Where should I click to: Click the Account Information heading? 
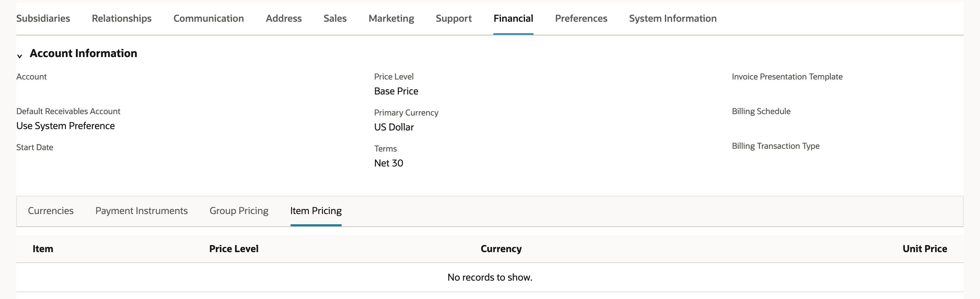click(x=83, y=53)
